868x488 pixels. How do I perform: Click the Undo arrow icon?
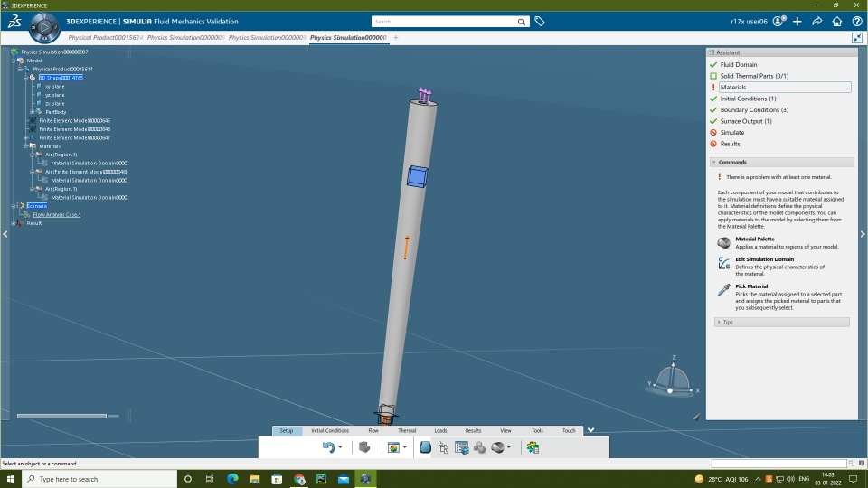tap(329, 447)
